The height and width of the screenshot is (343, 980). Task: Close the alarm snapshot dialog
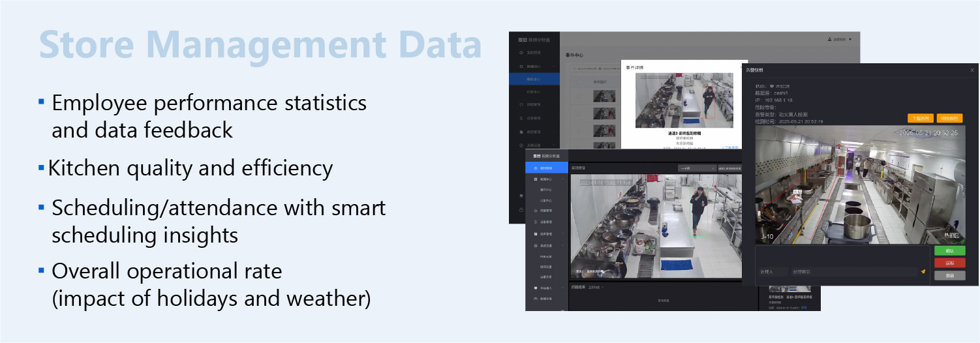pyautogui.click(x=972, y=70)
